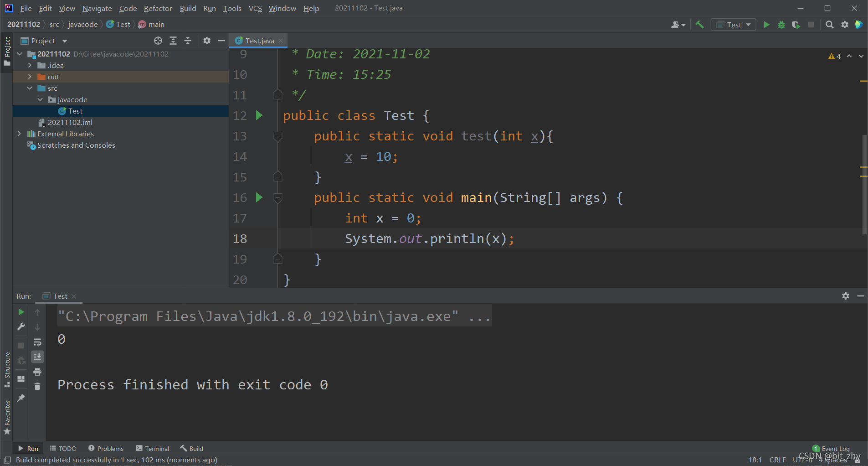Viewport: 868px width, 466px height.
Task: Run Test with the green toolbar play button
Action: (766, 25)
